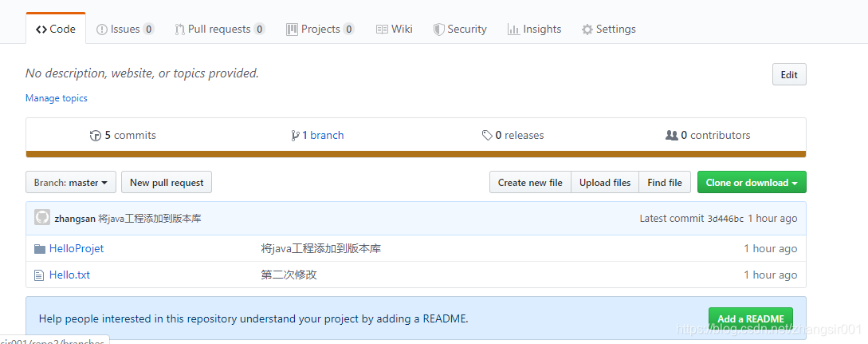
Task: Click the Code brackets icon
Action: tap(41, 30)
